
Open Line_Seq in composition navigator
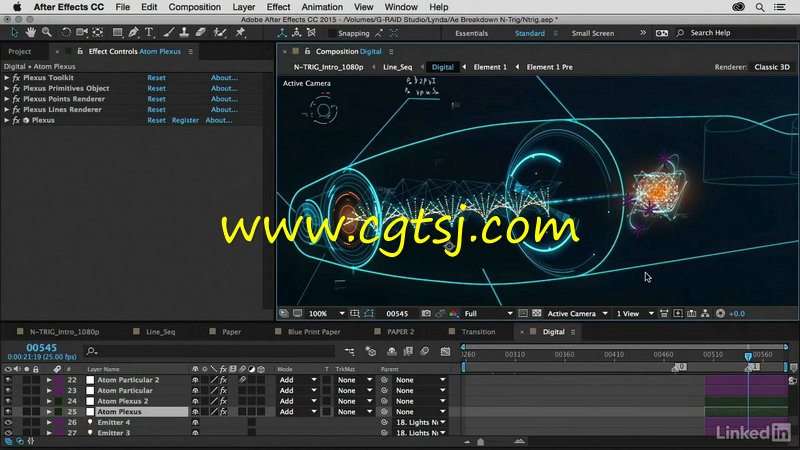[397, 67]
